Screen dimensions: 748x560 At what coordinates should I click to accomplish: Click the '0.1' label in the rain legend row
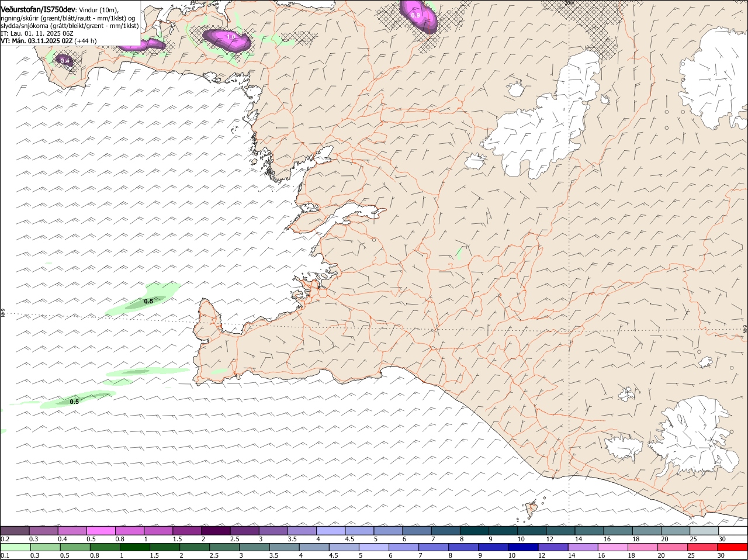(x=5, y=555)
